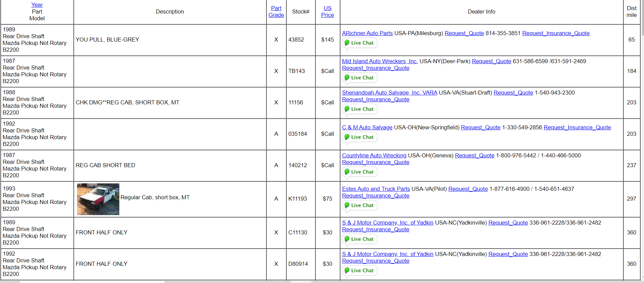
Task: Click "FRONT HALF ONLY" in the stock D80914 row
Action: 101,264
